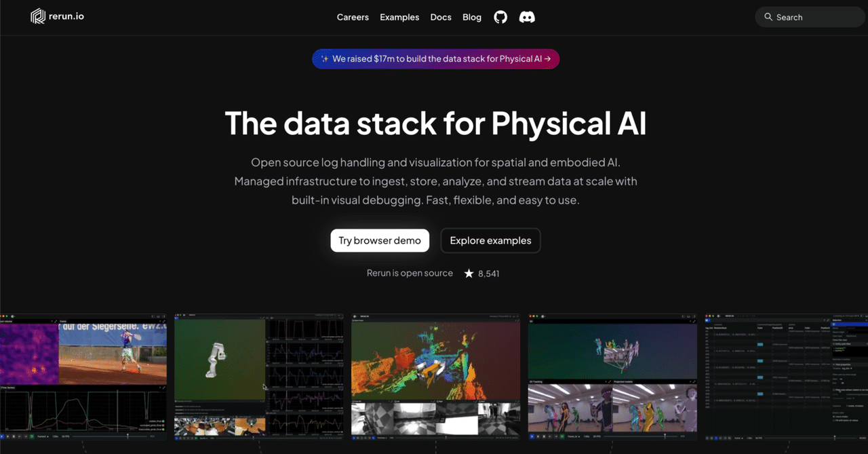Click the sparkle icon in funding banner

pos(325,59)
